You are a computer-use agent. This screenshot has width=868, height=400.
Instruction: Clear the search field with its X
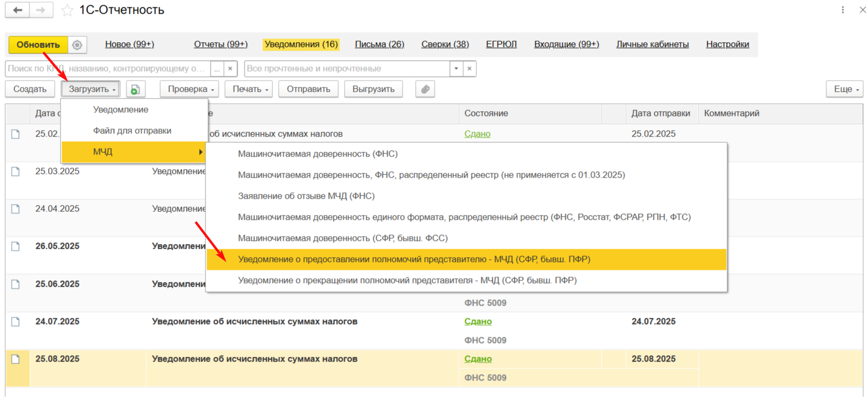point(230,69)
